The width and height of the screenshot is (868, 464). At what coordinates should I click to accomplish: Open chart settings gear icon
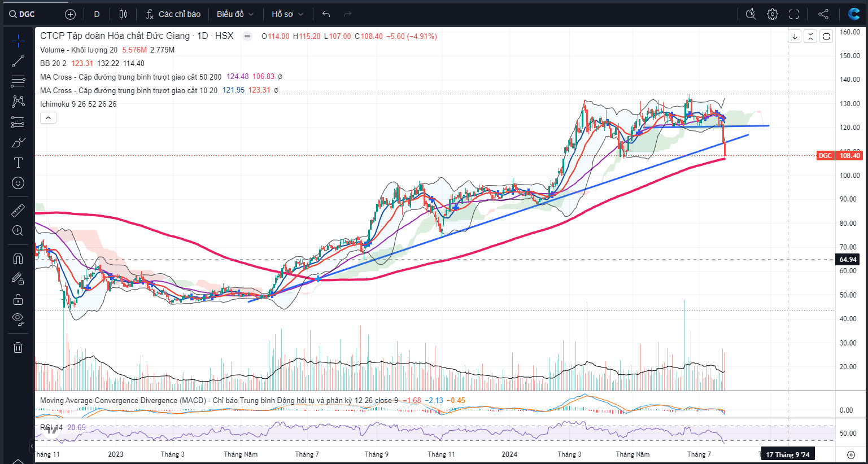point(773,14)
